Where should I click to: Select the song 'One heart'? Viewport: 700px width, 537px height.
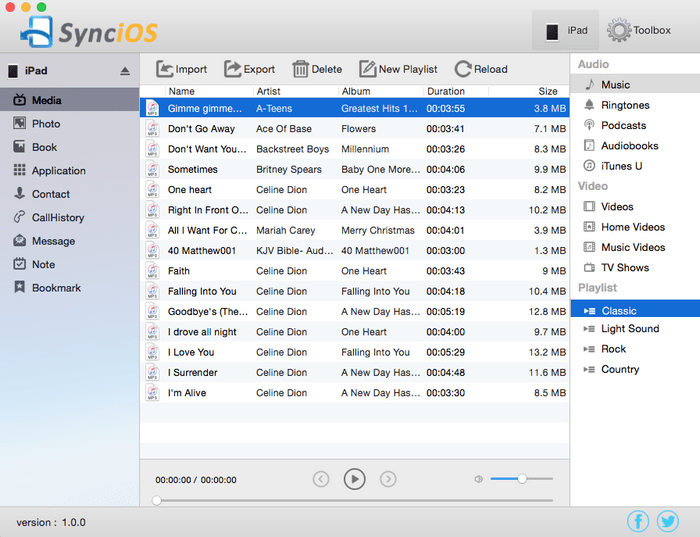click(x=354, y=190)
